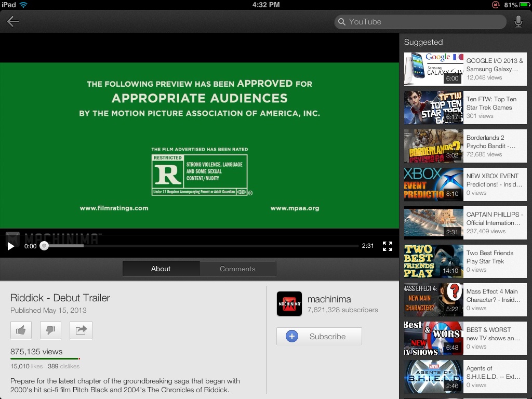Open the Agents of S.H.I.E.L.D. thumbnail
The width and height of the screenshot is (532, 399).
pyautogui.click(x=434, y=377)
